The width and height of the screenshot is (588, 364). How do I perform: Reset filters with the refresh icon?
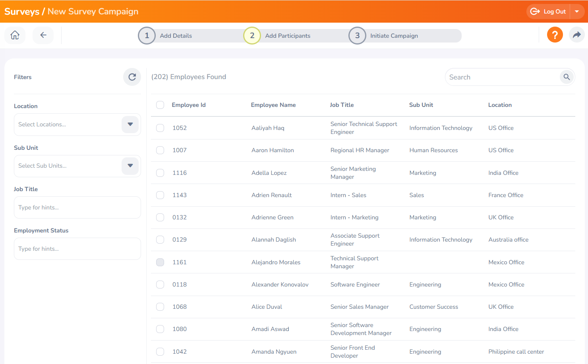[132, 77]
